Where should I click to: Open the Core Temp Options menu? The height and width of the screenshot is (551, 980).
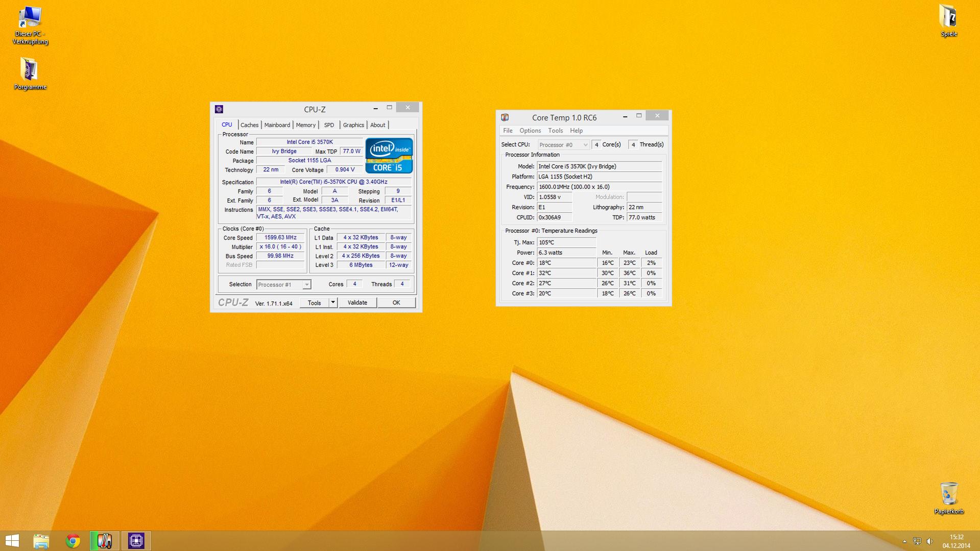(530, 131)
